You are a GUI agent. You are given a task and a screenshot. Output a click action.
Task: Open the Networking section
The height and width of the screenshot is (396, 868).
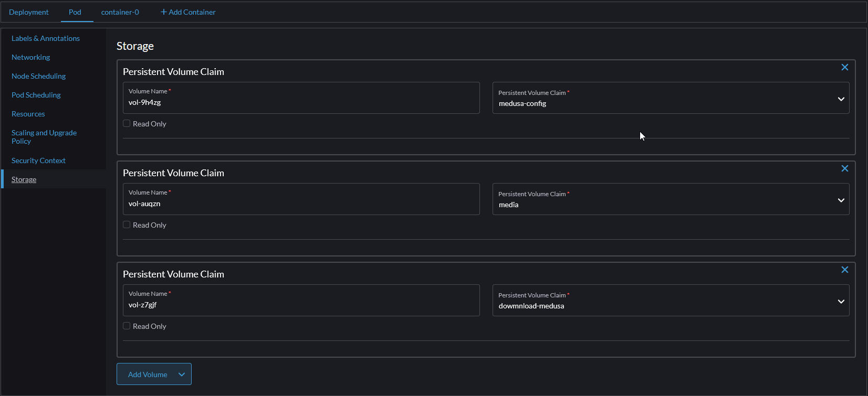[31, 57]
